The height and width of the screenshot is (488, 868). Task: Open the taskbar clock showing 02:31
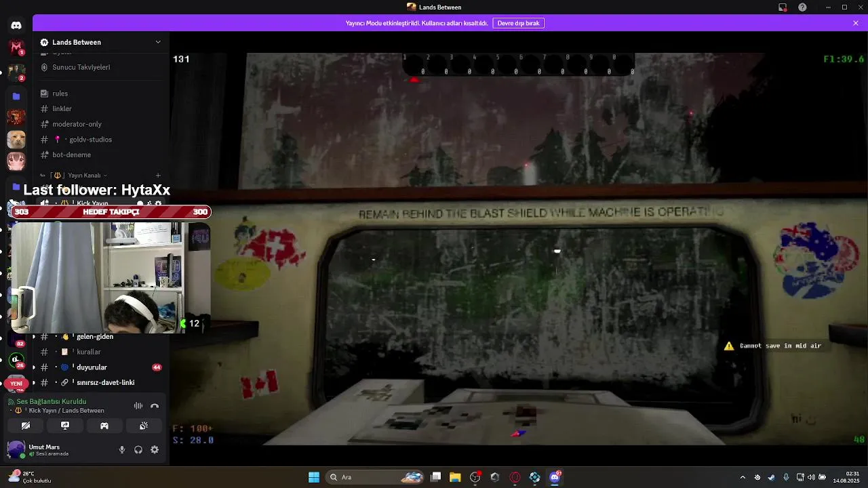pos(847,477)
